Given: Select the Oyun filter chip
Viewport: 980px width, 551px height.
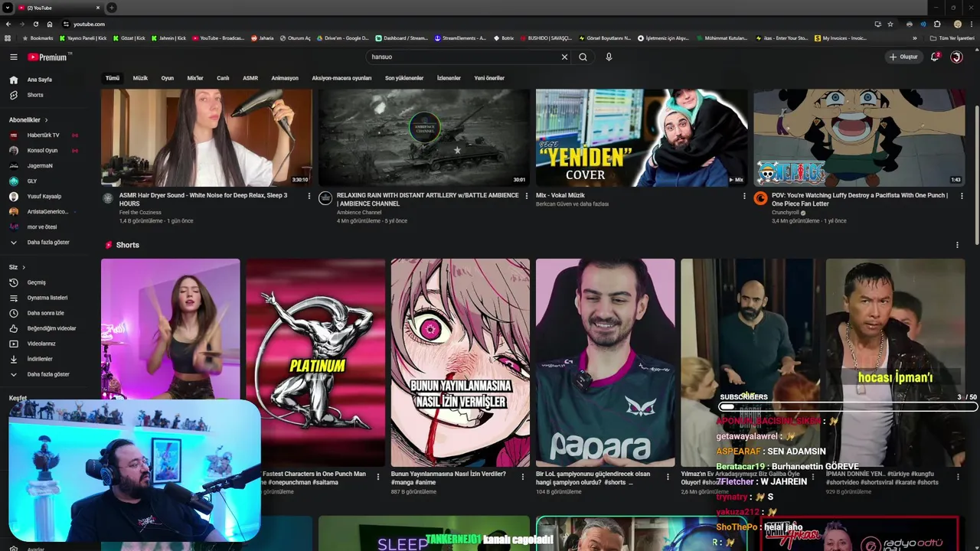Looking at the screenshot, I should tap(167, 78).
